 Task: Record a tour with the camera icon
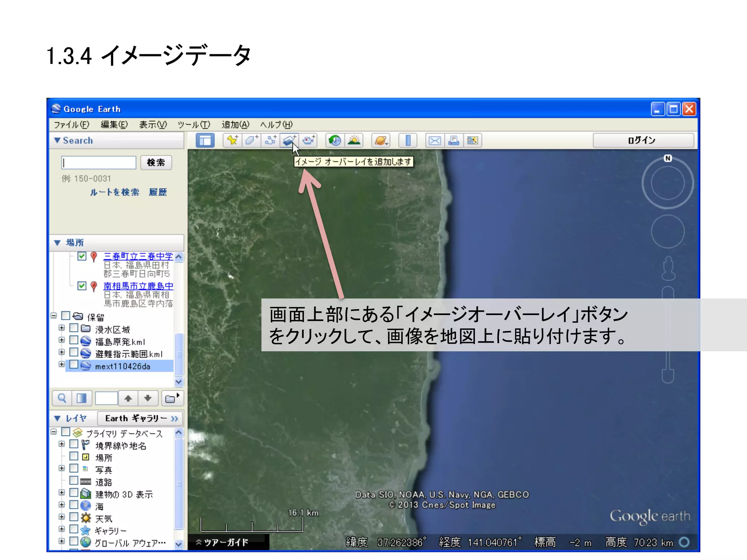[x=308, y=140]
